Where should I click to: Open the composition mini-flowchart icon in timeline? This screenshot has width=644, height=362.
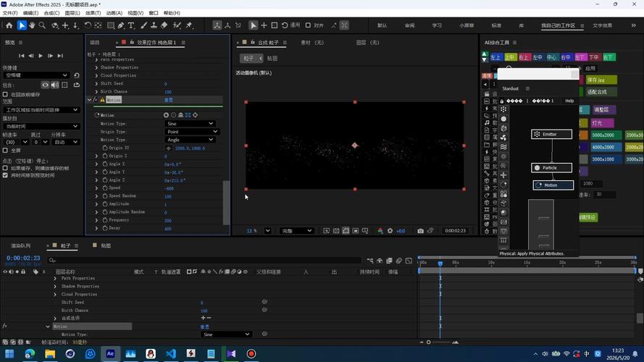(x=370, y=261)
